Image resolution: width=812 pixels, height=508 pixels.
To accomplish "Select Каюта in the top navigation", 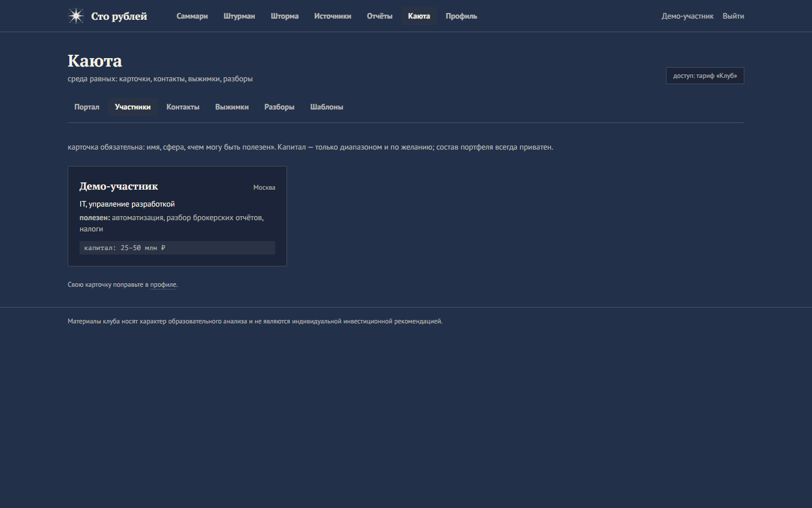I will 419,16.
